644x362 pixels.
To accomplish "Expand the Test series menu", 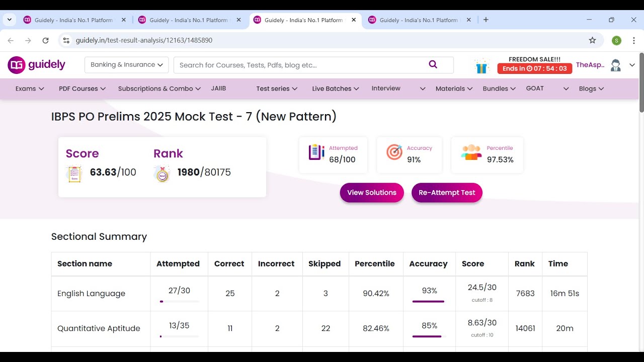I will tap(277, 88).
